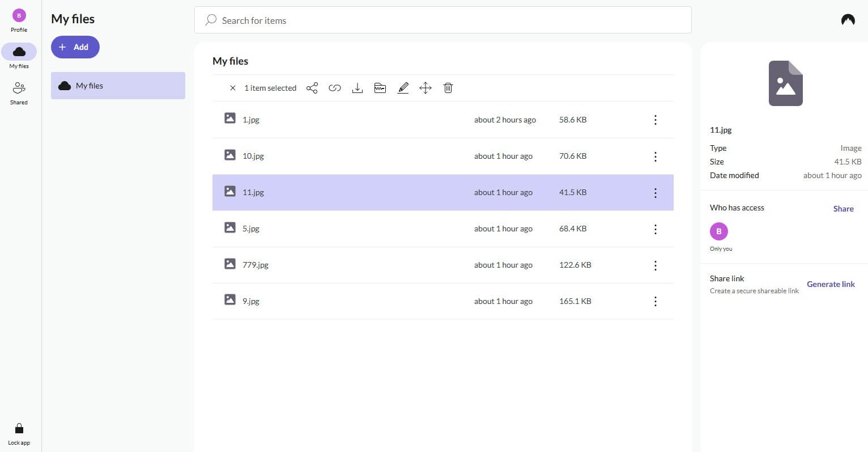Rename the selected file with the pencil icon
The height and width of the screenshot is (452, 868).
coord(403,88)
